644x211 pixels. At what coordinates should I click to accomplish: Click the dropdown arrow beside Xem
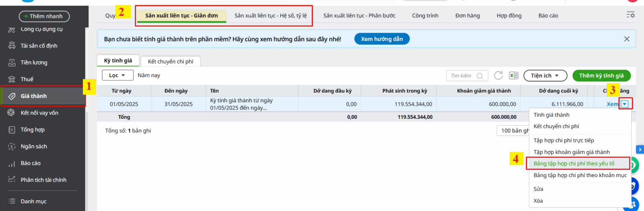coord(625,104)
